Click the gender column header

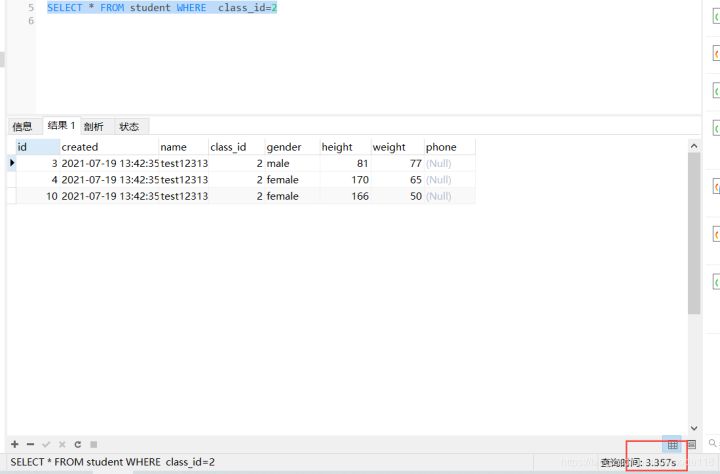[292, 147]
